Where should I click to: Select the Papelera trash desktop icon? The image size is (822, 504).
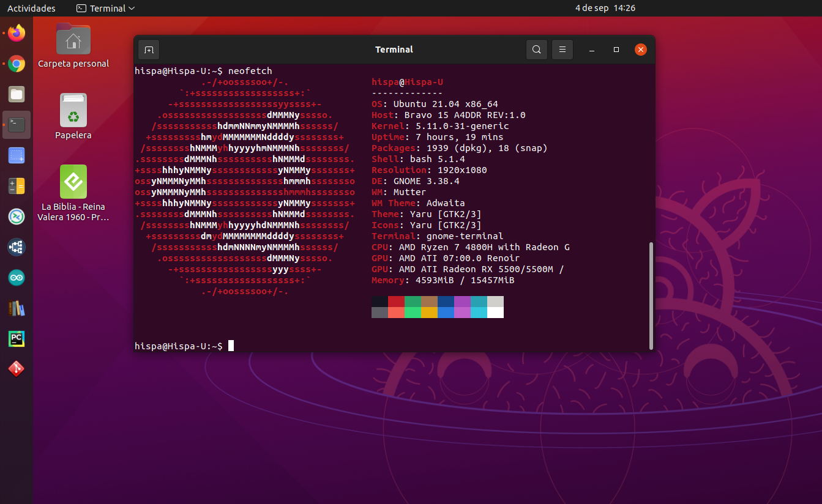(x=73, y=111)
